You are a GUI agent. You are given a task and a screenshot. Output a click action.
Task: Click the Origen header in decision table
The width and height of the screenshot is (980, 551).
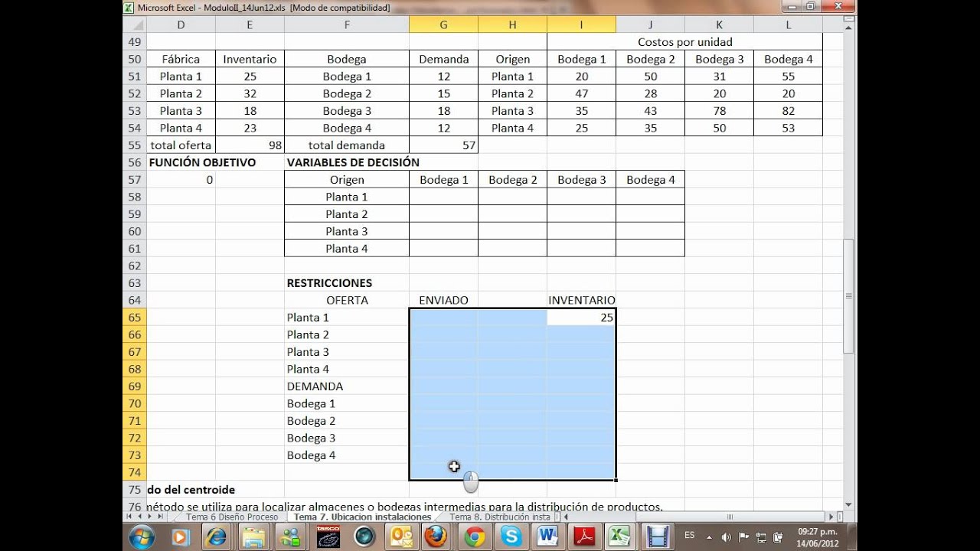347,180
